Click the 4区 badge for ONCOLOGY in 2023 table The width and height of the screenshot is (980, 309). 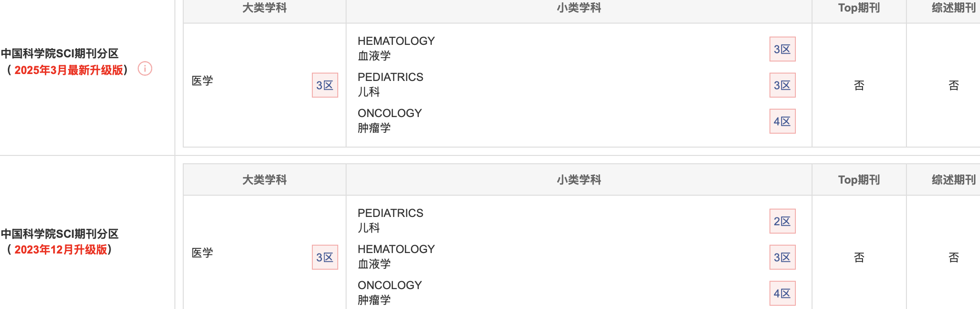click(x=782, y=293)
